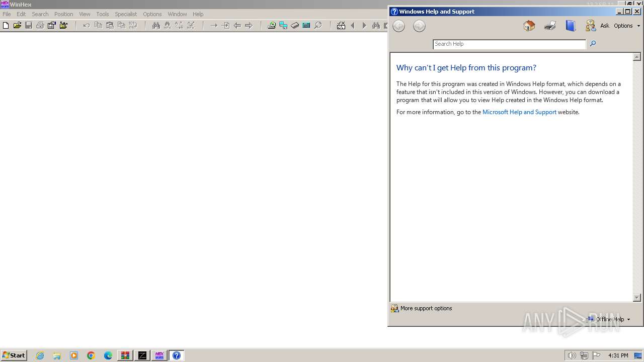Viewport: 644px width, 362px height.
Task: Open folder icon with green arrows
Action: (63, 25)
